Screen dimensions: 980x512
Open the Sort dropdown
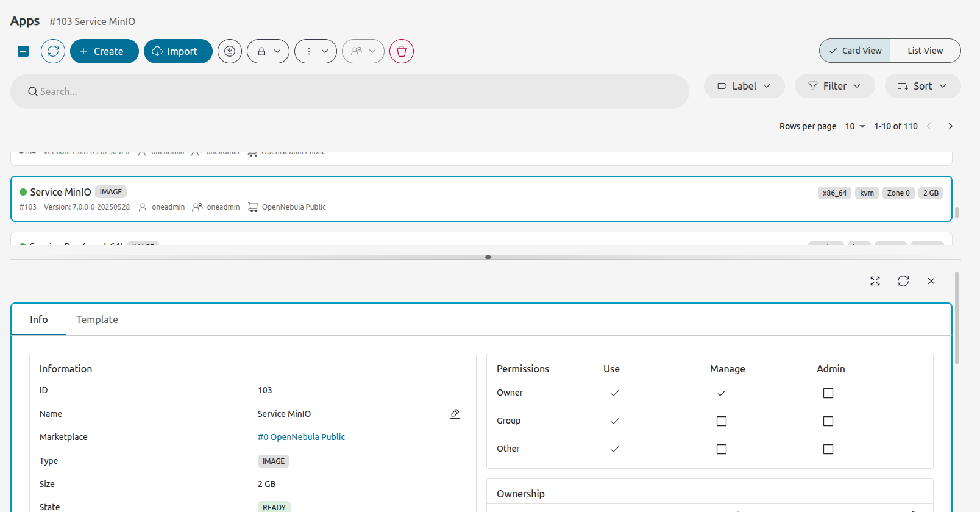point(923,86)
